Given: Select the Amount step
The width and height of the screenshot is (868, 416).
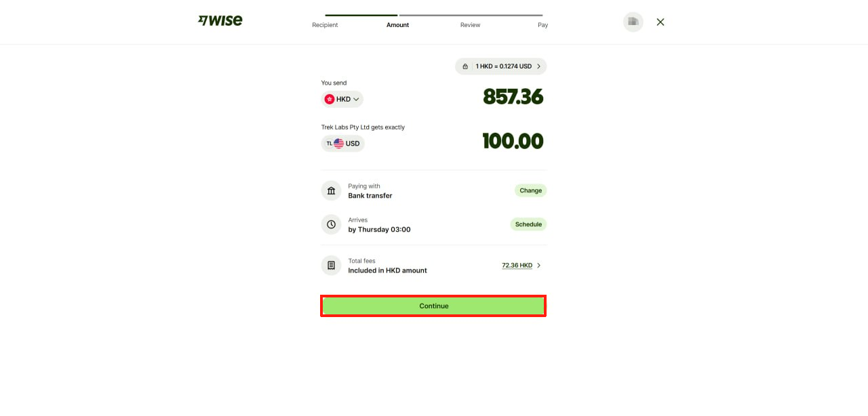Looking at the screenshot, I should (398, 25).
